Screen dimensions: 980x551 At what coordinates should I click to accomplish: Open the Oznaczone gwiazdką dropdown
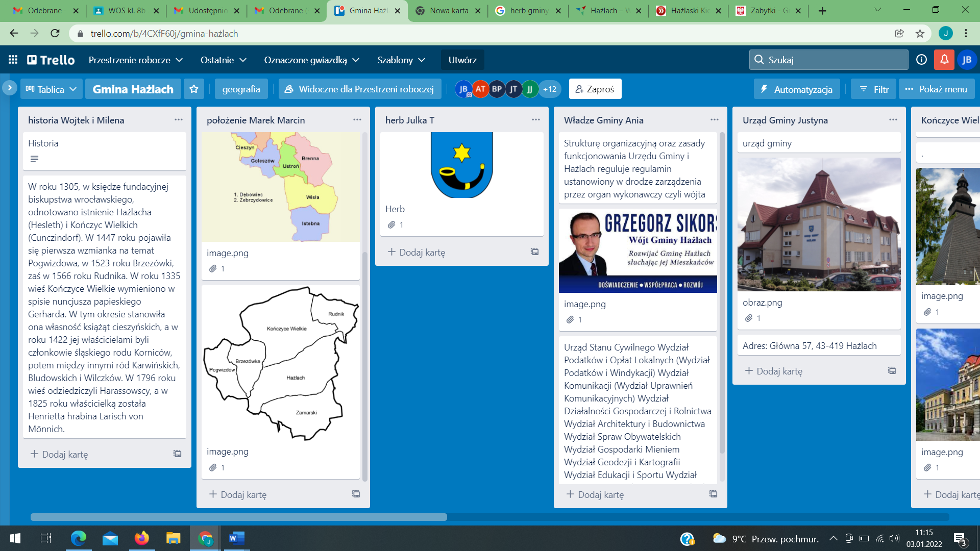coord(311,60)
